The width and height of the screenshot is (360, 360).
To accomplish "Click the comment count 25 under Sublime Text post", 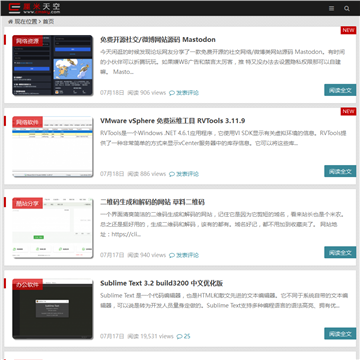I will click(x=187, y=336).
